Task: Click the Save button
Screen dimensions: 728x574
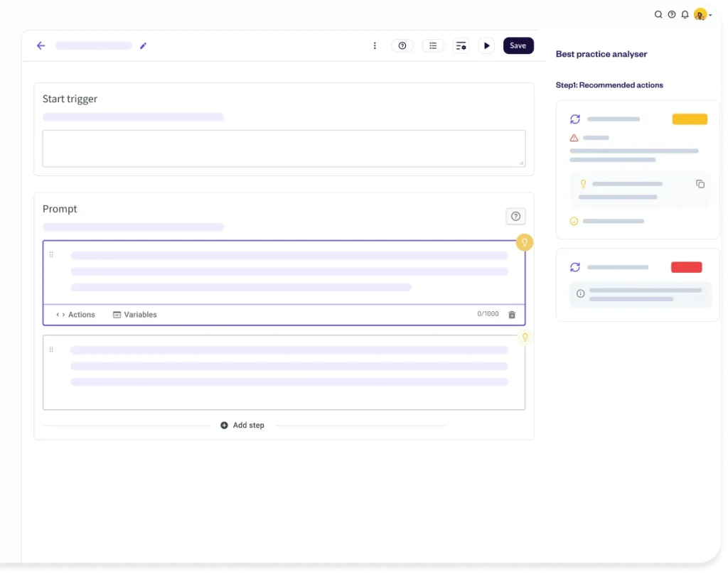Action: pyautogui.click(x=518, y=45)
